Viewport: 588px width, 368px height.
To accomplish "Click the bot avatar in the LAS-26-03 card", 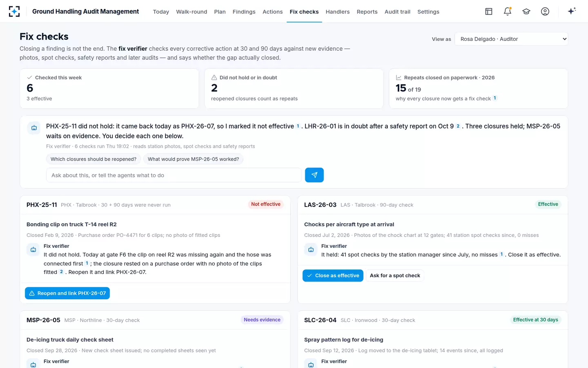I will [311, 249].
